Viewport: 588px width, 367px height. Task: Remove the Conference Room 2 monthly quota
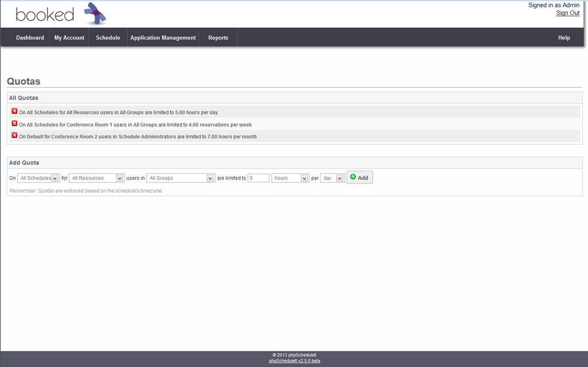click(15, 136)
